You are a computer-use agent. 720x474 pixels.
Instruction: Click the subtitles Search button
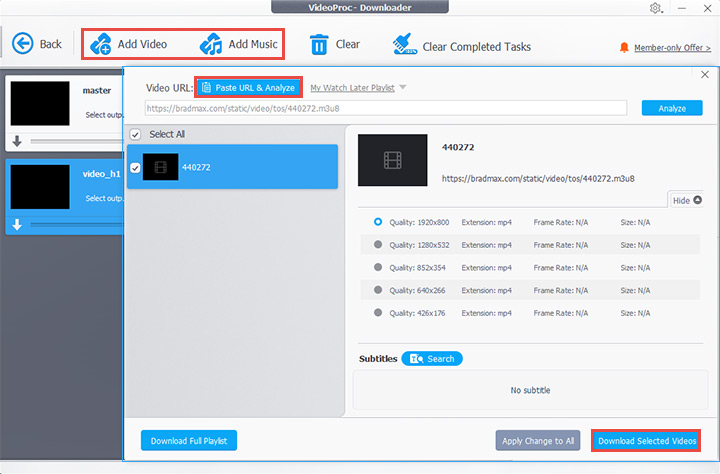432,359
